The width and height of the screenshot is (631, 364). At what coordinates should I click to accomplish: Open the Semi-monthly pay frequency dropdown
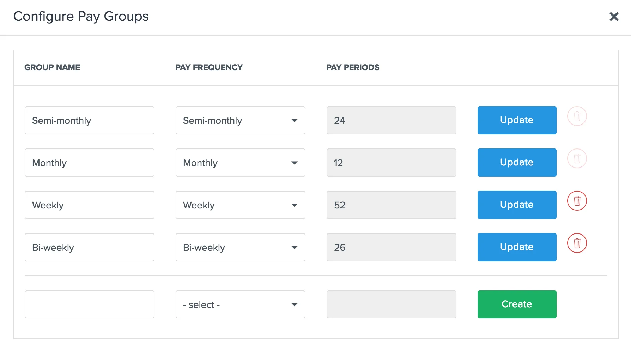[x=240, y=120]
